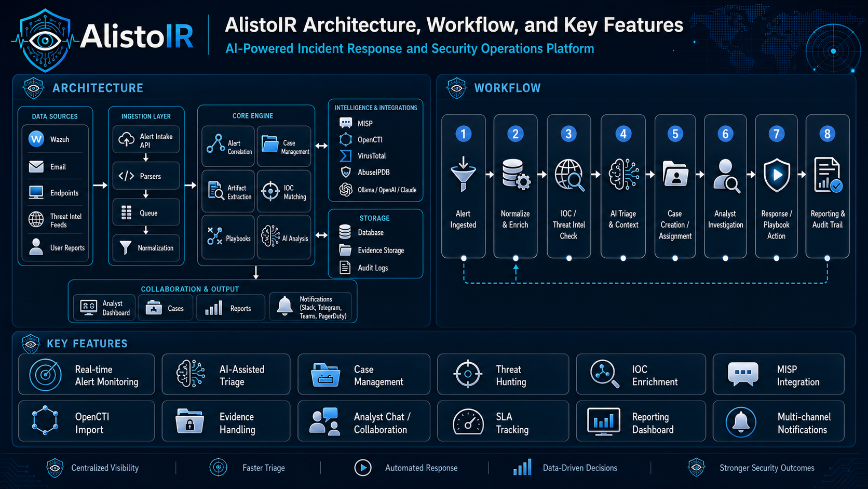Click the Analyst Dashboard monitor icon
Screen dimensions: 868x489
click(88, 308)
